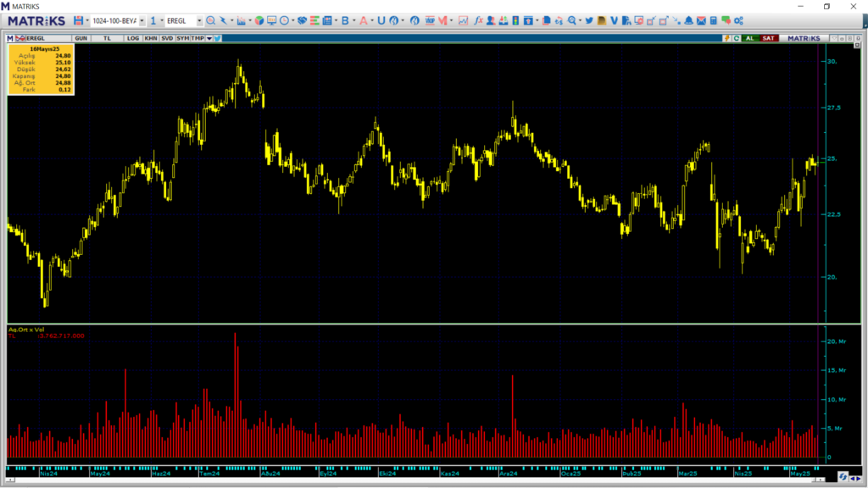Select the TL currency tab
Screen dimensions: 868x488
click(x=107, y=38)
